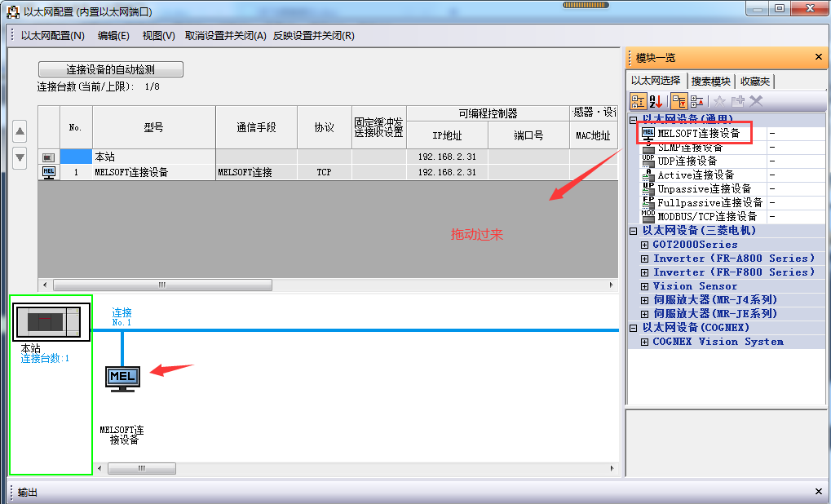831x504 pixels.
Task: Select the Unpassive连接设备 icon in module list
Action: [648, 188]
